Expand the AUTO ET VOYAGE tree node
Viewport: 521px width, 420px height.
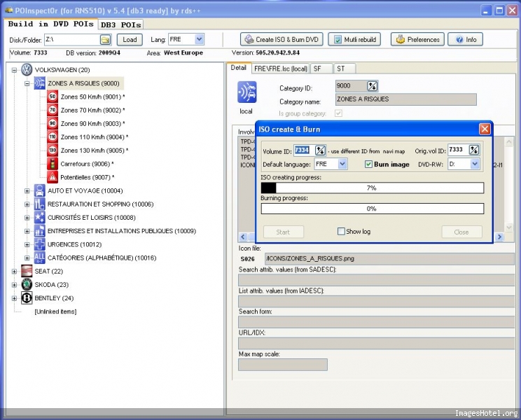point(27,190)
